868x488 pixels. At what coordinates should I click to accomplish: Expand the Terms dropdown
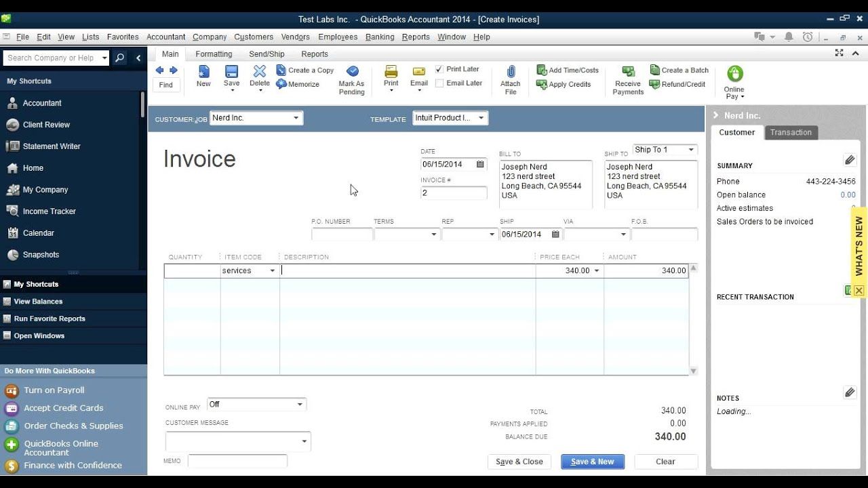434,235
